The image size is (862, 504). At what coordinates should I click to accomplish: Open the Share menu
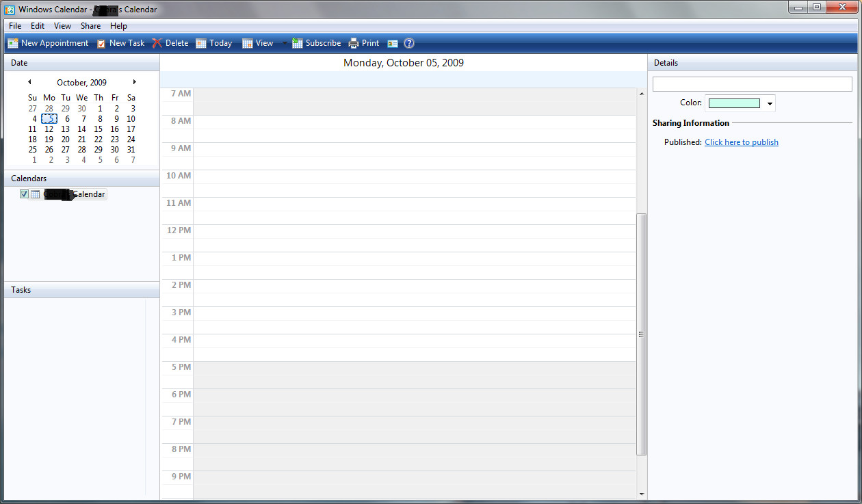point(90,25)
